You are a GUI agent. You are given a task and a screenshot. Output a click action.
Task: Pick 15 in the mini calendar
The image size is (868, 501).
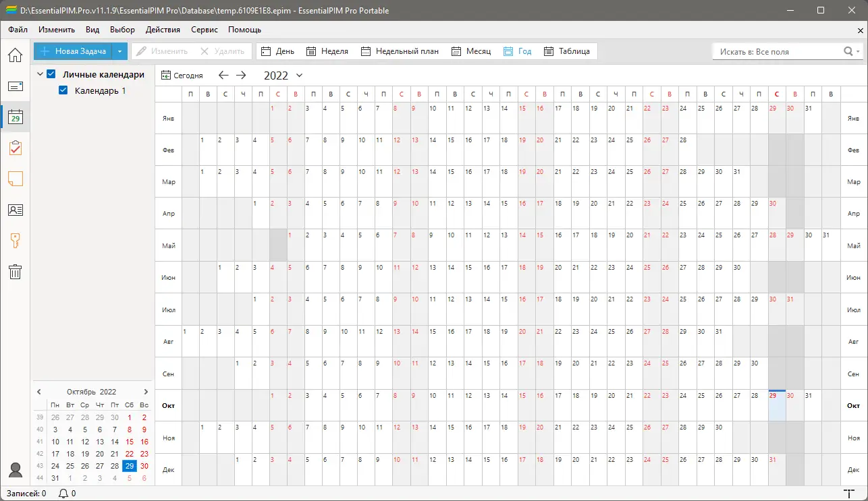click(x=129, y=442)
